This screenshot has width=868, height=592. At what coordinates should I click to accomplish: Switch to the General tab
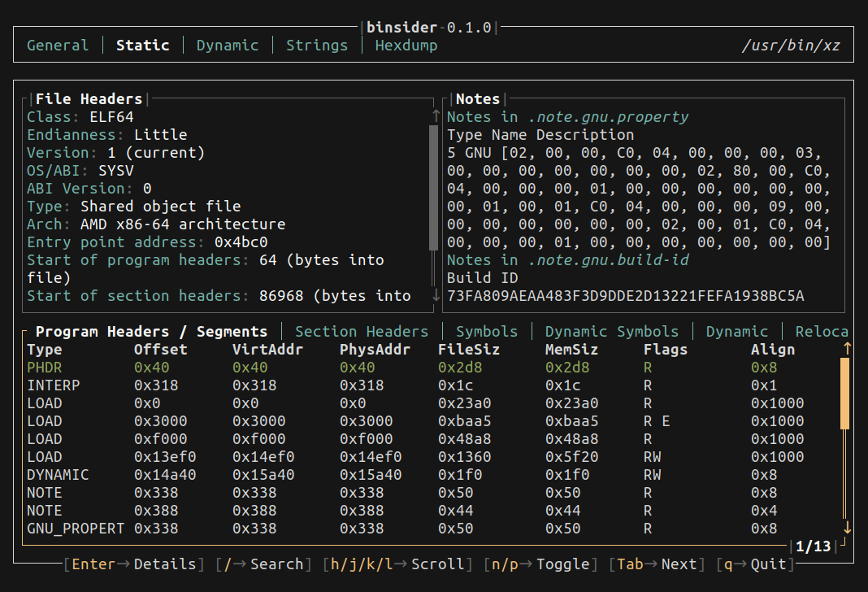tap(57, 45)
